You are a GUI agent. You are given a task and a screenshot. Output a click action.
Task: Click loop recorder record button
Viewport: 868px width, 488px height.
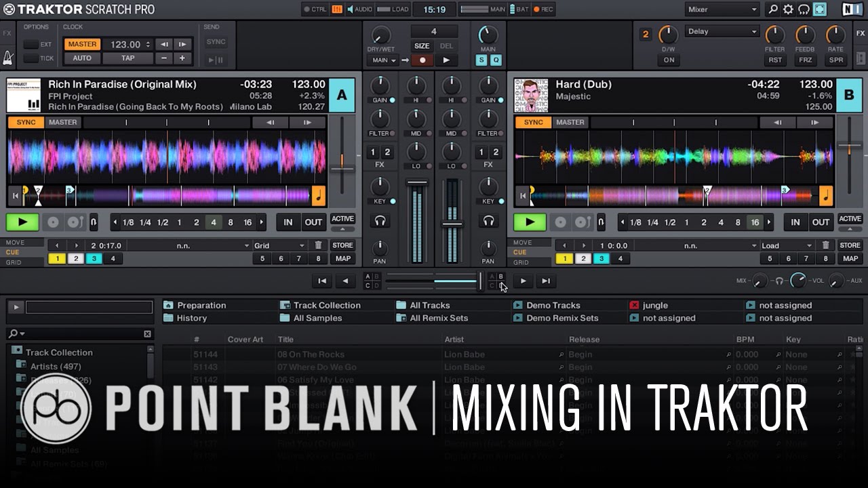pyautogui.click(x=422, y=60)
